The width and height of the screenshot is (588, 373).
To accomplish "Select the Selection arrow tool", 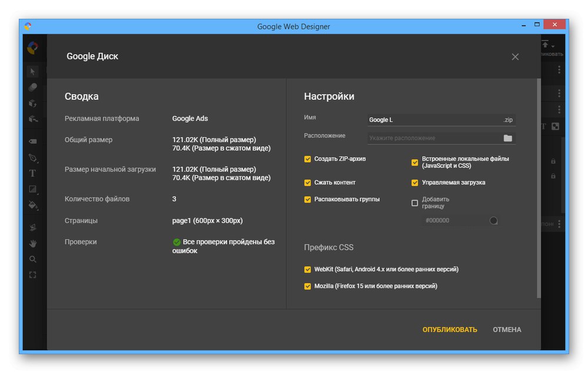I will tap(33, 71).
